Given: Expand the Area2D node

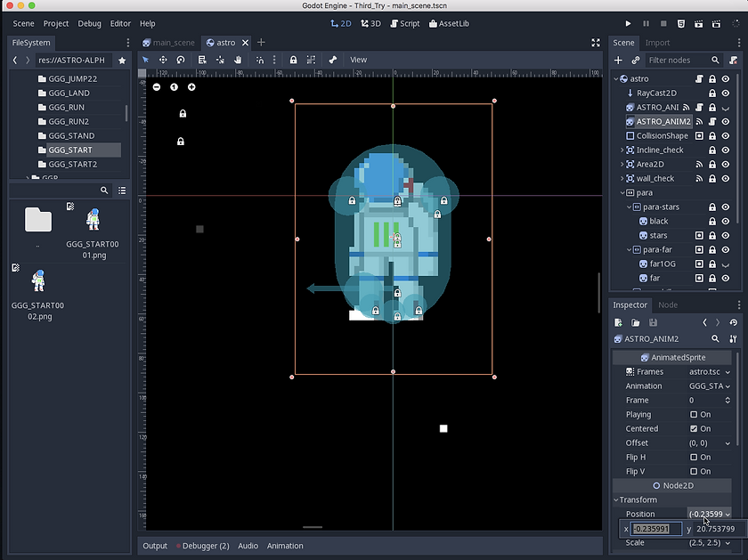Looking at the screenshot, I should [x=622, y=165].
